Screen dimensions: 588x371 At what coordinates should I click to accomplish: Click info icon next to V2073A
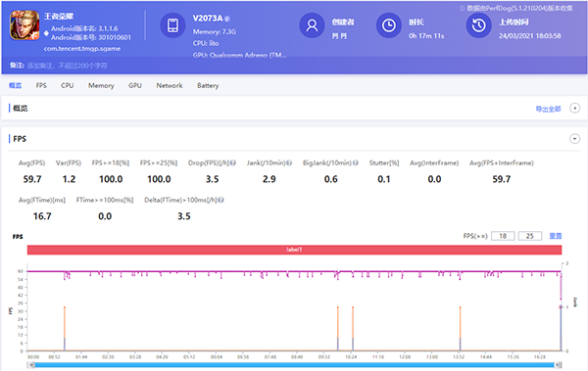click(227, 19)
